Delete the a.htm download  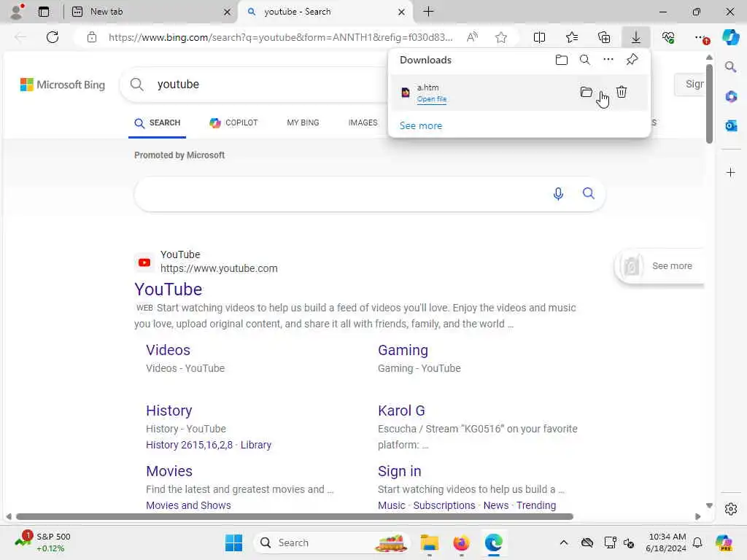[622, 92]
